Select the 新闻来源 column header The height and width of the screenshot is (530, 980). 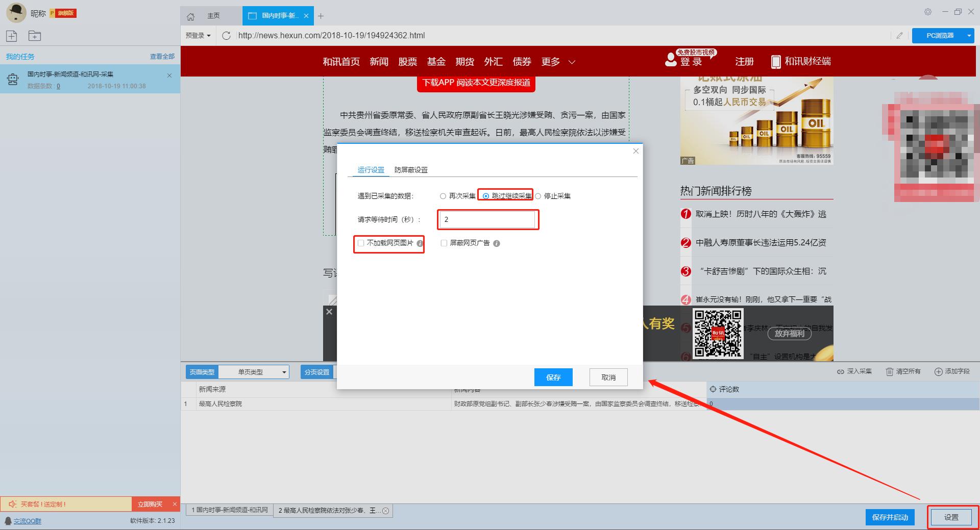pos(324,389)
